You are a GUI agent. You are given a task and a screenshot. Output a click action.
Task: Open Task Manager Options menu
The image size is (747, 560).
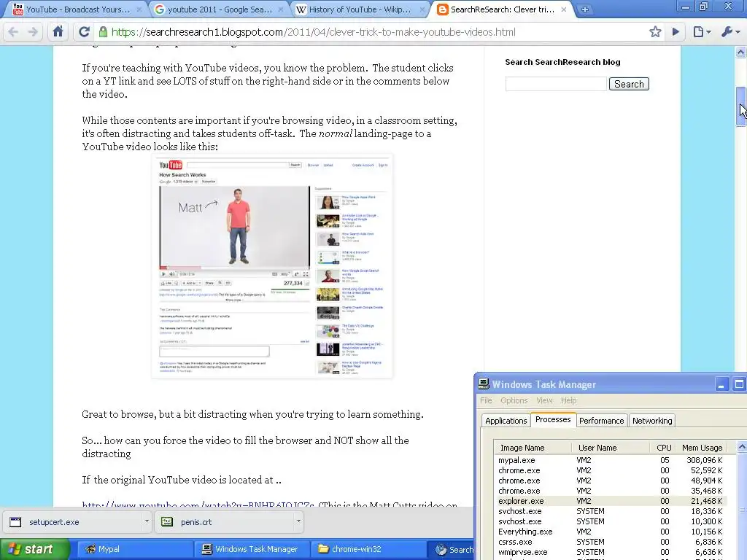pos(514,400)
